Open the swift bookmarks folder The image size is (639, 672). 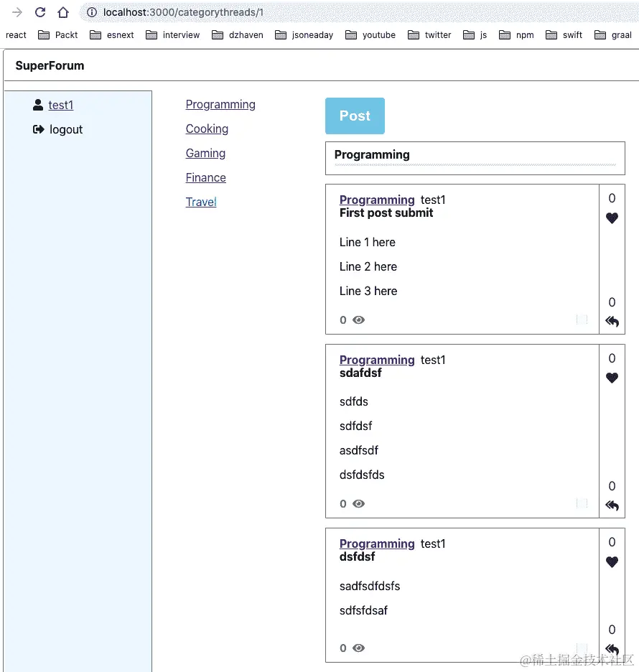point(564,35)
